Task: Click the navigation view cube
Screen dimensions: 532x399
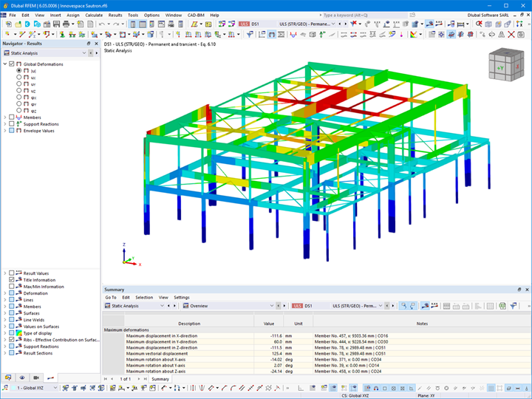Action: point(506,65)
